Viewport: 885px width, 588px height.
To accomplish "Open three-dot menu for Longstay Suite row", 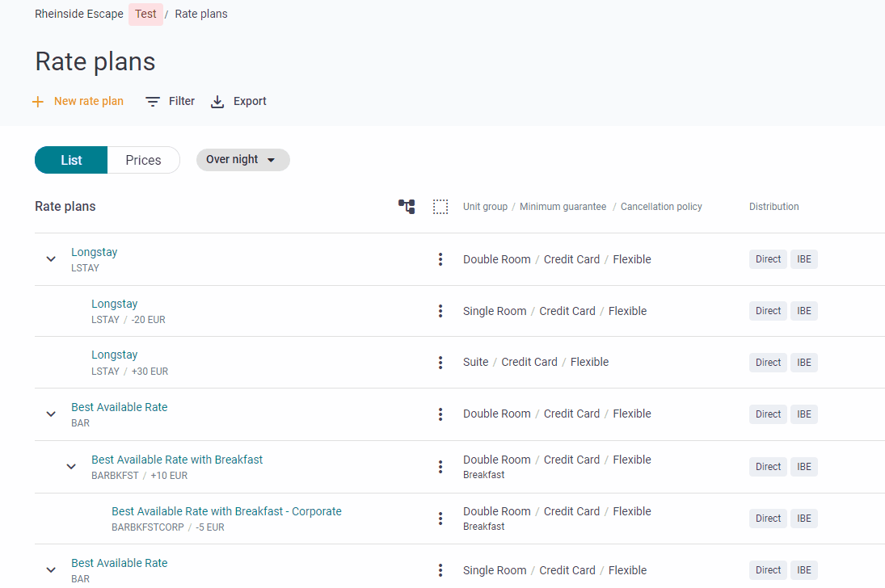I will [440, 363].
